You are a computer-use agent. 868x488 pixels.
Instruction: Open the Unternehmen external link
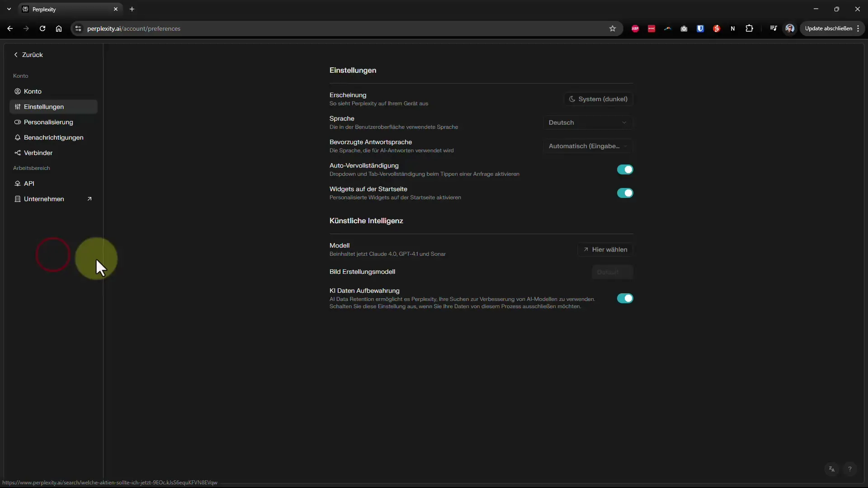53,199
